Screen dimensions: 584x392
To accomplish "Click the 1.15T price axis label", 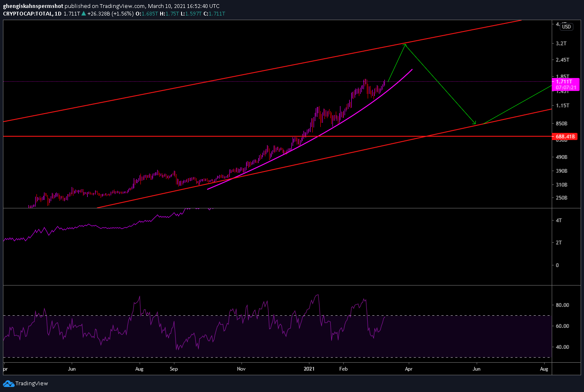I will (x=563, y=106).
